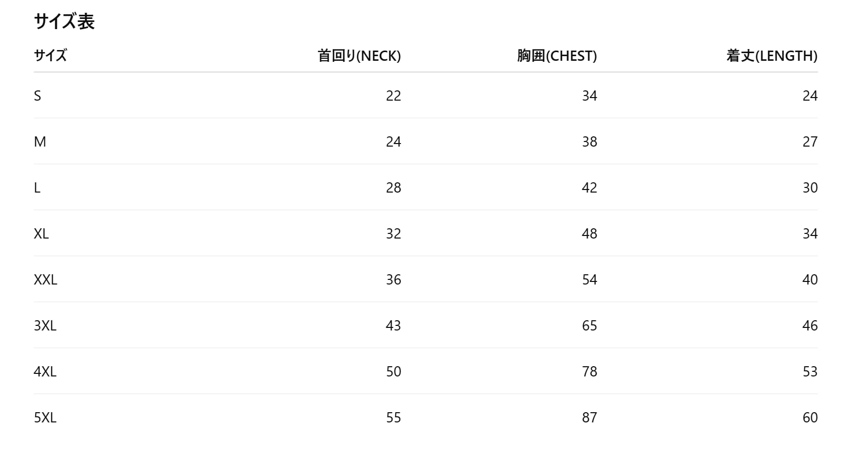Click the サイズ表 heading
Screen dimensions: 868x450
tap(64, 22)
